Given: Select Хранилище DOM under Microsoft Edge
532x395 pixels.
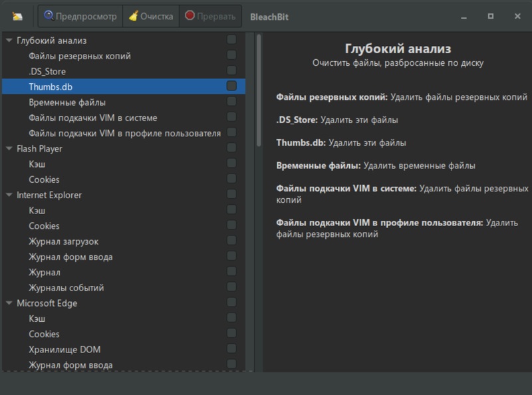Looking at the screenshot, I should tap(65, 350).
